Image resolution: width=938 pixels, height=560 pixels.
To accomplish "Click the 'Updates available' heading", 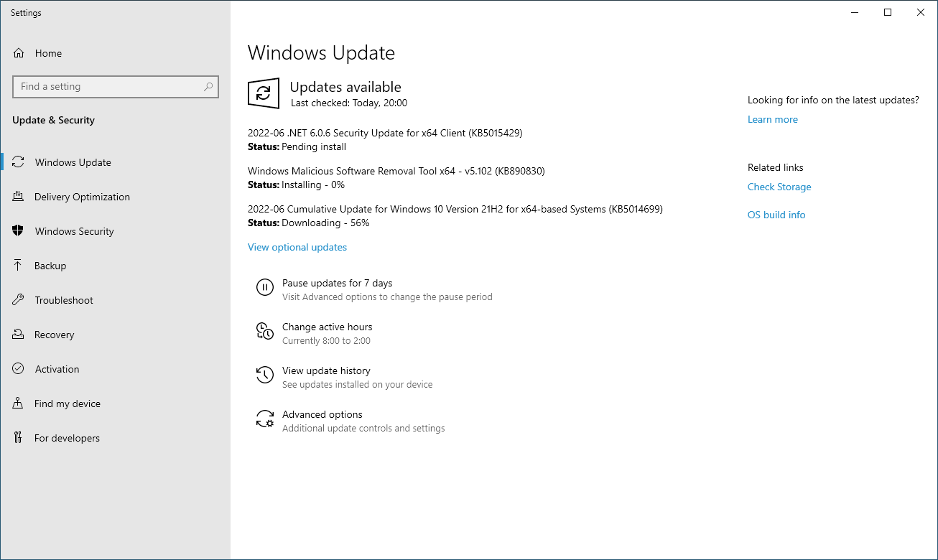I will pos(345,87).
